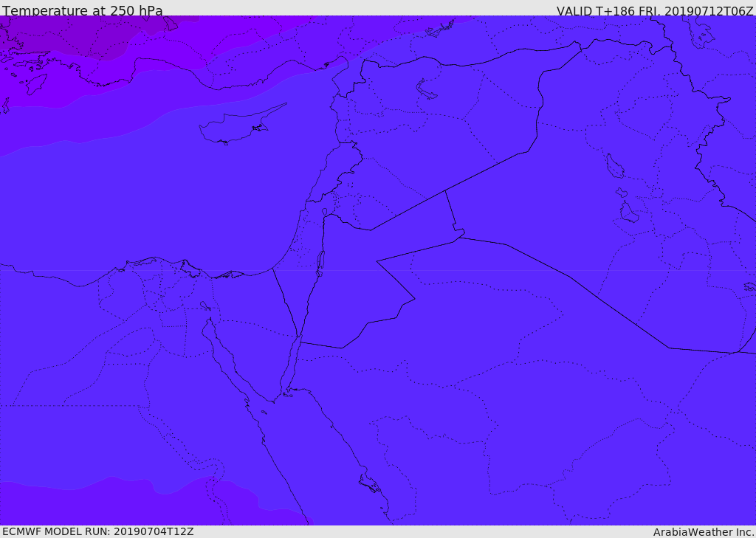The image size is (756, 538).
Task: Click the 'Temperature at 250 hPa' title
Action: pyautogui.click(x=83, y=10)
